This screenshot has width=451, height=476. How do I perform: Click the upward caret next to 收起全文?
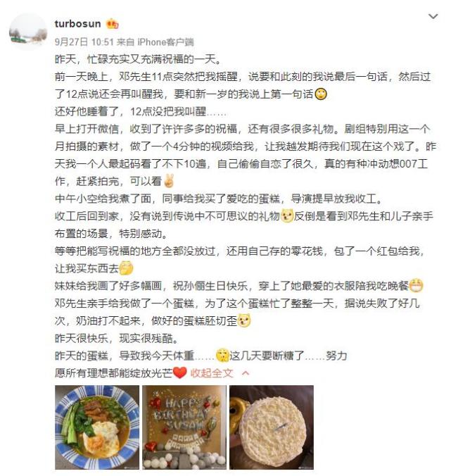click(246, 373)
